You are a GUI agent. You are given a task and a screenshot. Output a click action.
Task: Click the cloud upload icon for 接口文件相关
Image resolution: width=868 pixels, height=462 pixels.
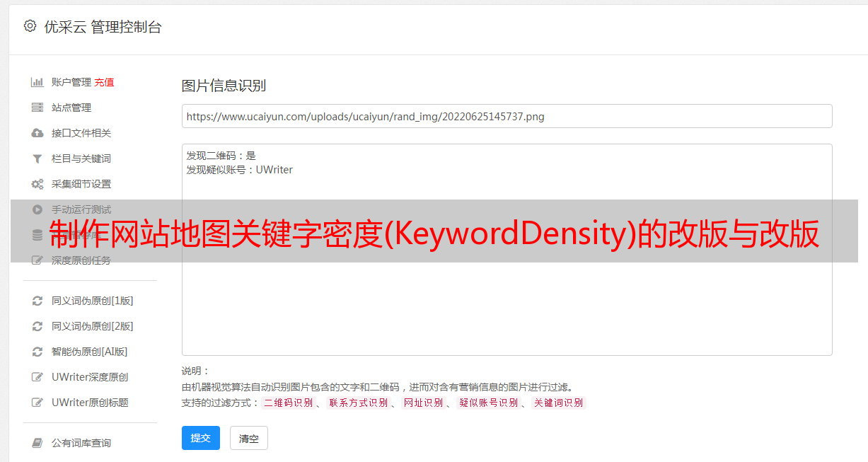pos(37,133)
